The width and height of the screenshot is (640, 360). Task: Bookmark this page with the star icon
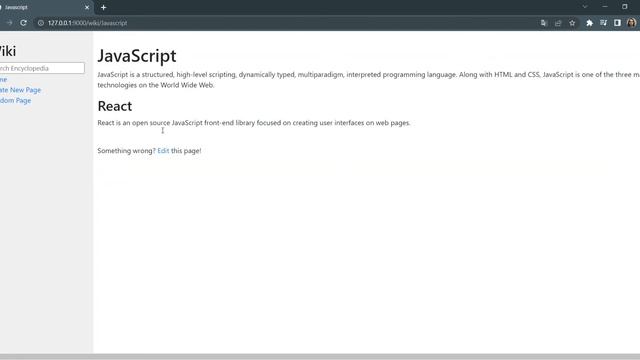coord(572,23)
